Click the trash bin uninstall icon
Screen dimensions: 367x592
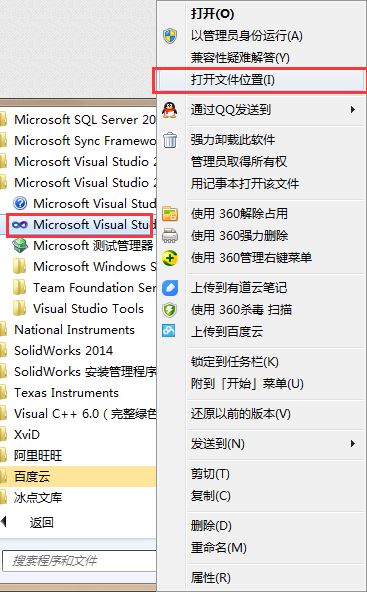[170, 140]
